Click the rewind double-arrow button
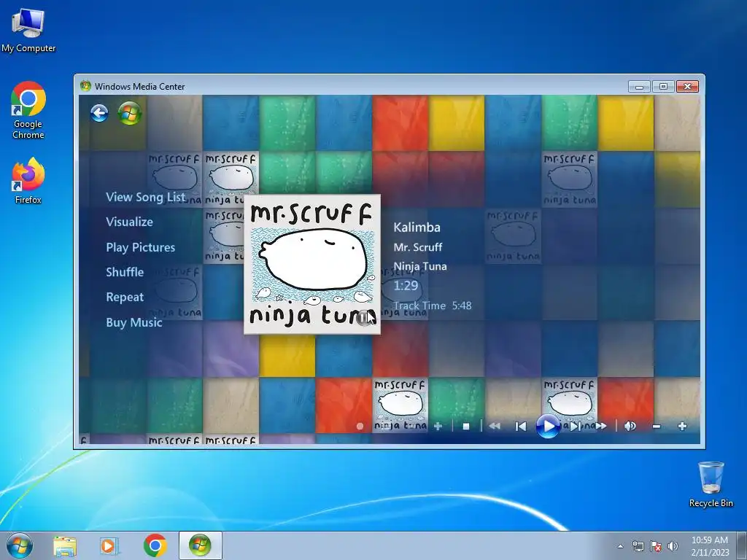Viewport: 747px width, 560px height. [495, 426]
